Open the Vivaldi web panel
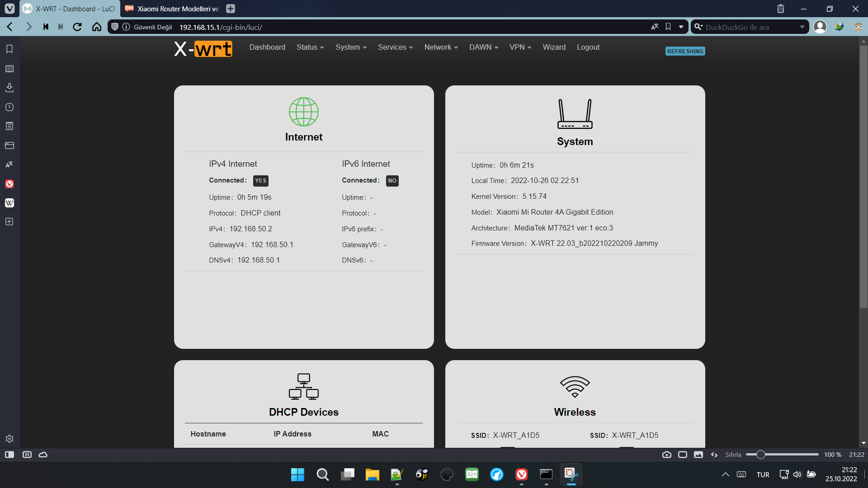 [9, 184]
